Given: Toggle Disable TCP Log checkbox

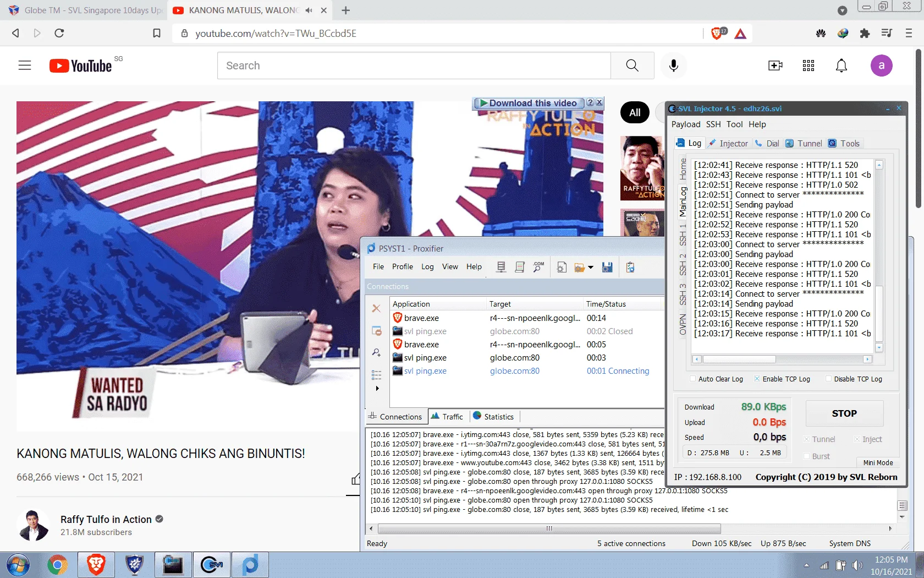Looking at the screenshot, I should 828,379.
